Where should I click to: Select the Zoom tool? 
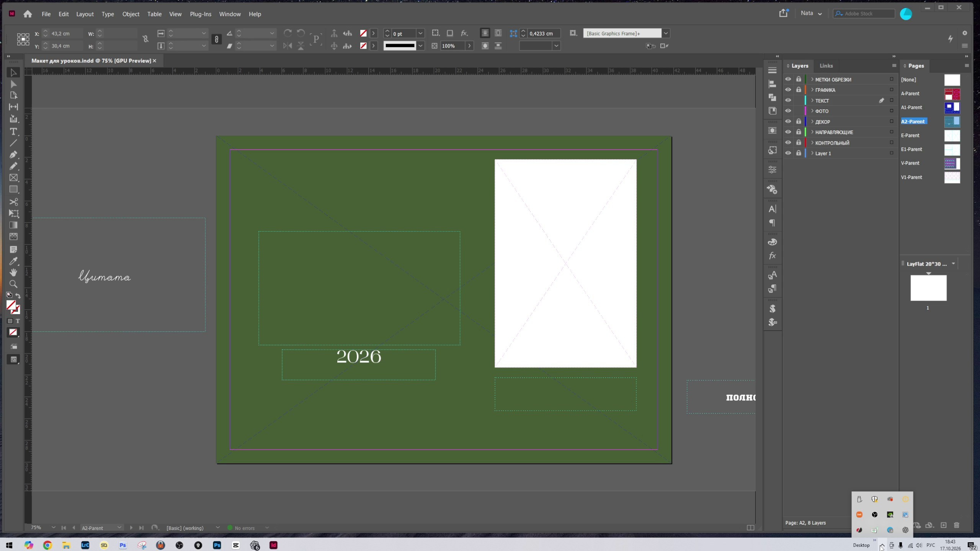(13, 284)
